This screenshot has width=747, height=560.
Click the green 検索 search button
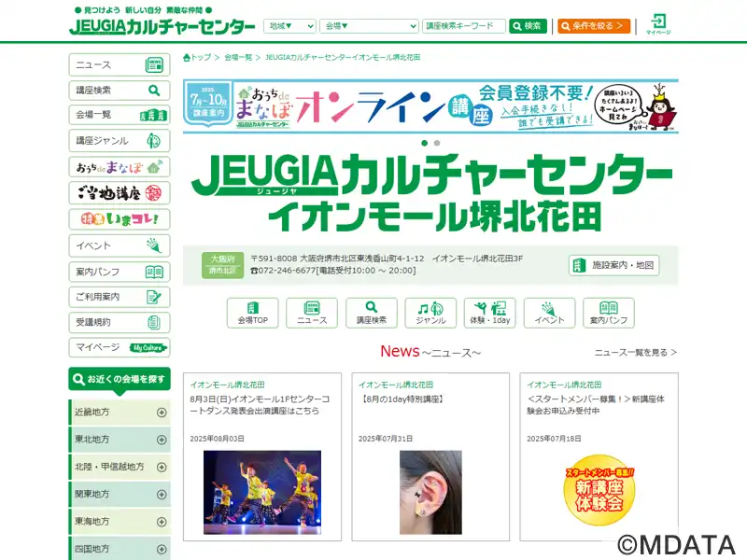pos(528,26)
